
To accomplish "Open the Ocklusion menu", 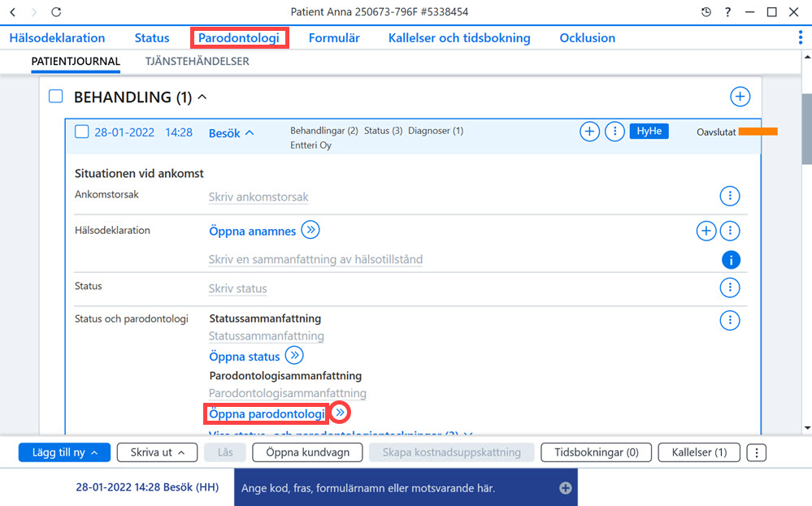I will (x=587, y=38).
